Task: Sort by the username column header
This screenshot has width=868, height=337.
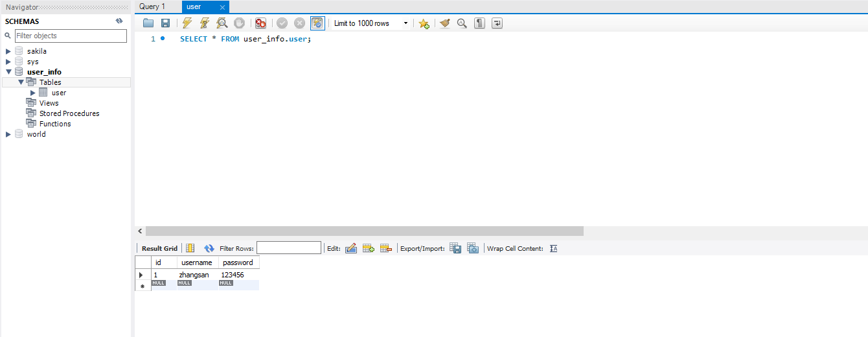Action: click(197, 262)
